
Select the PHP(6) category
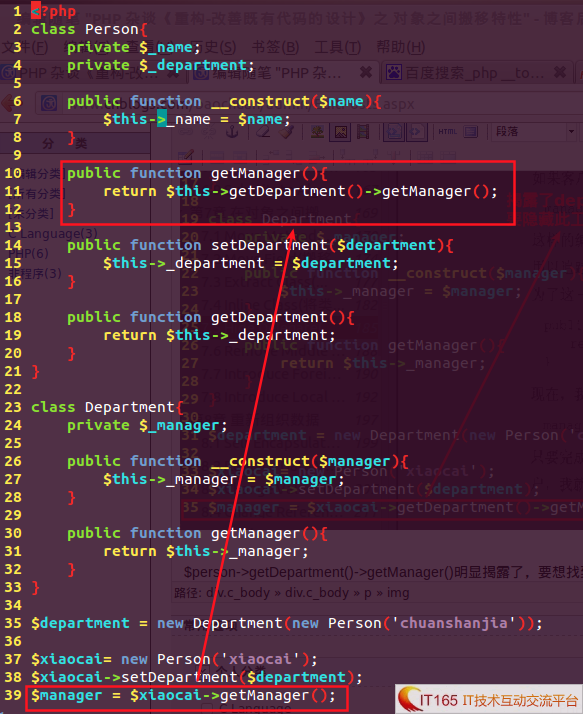coord(28,253)
